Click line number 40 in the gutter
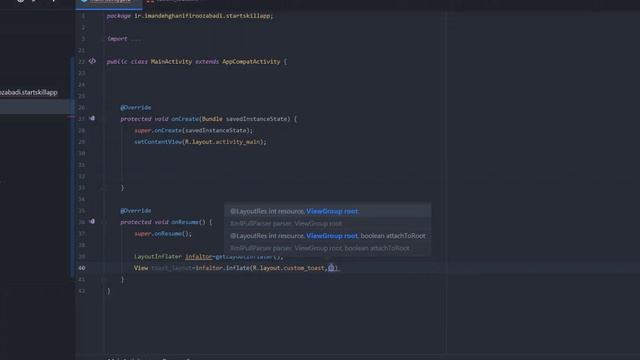 click(x=82, y=268)
